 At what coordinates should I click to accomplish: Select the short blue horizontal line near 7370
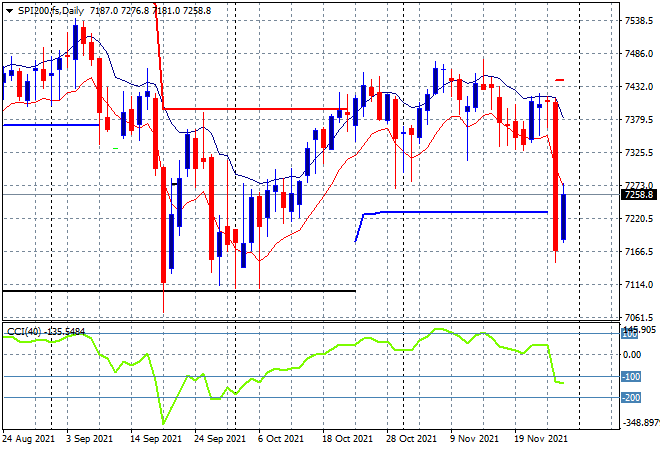(x=51, y=125)
